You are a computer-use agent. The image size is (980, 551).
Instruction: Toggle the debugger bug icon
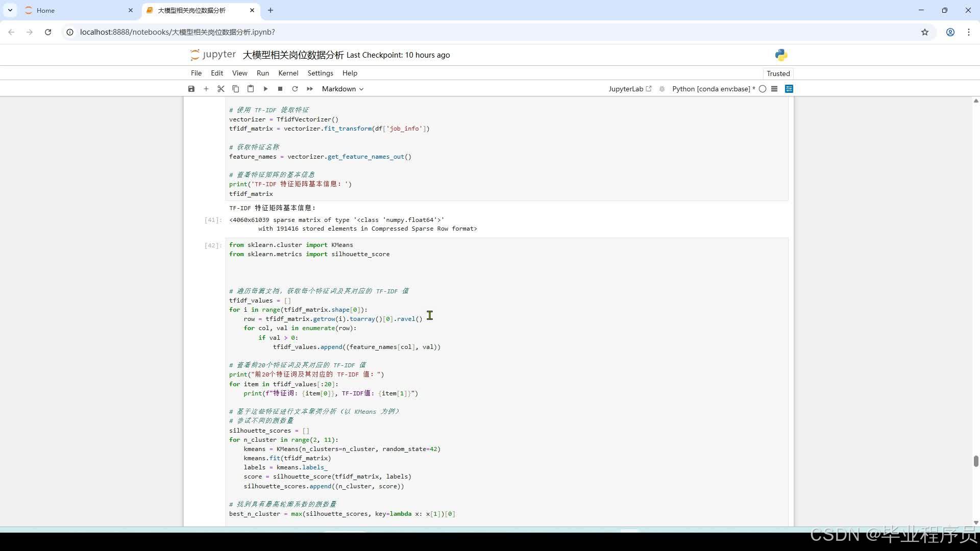tap(662, 89)
